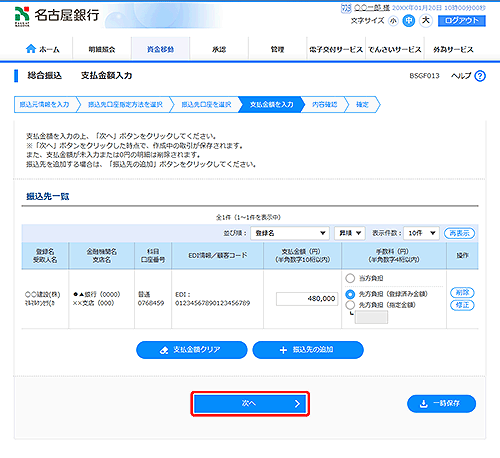This screenshot has height=458, width=500.
Task: Select the 当方負担 fee radio button
Action: pyautogui.click(x=350, y=278)
